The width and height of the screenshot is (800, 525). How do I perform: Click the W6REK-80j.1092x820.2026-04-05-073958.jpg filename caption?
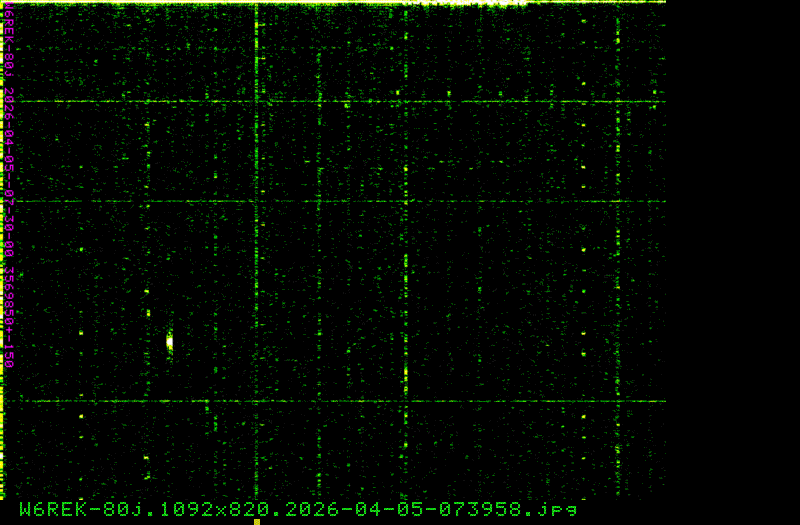tap(298, 510)
